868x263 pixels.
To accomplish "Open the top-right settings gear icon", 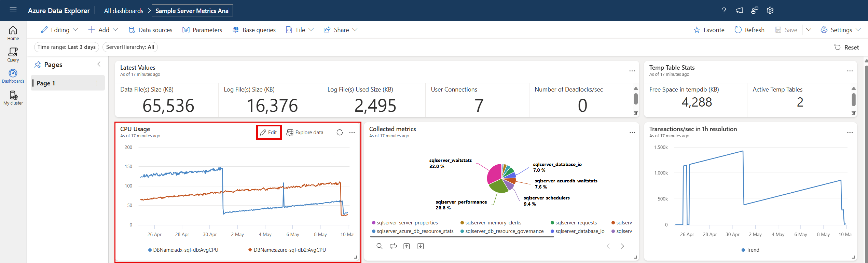I will tap(770, 11).
